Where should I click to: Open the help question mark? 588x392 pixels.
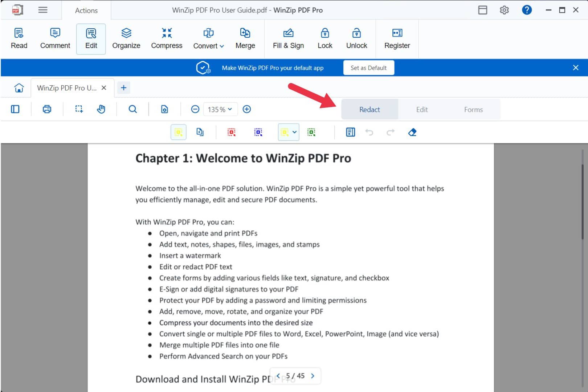527,10
